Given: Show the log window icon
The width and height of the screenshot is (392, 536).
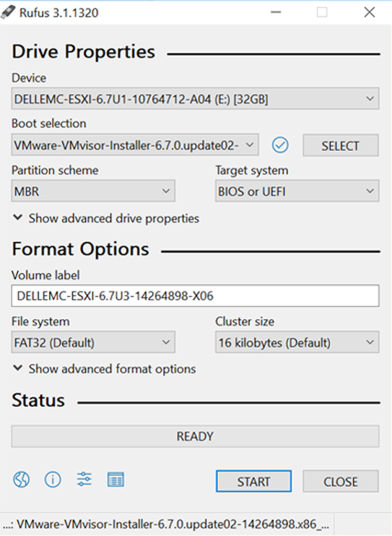Looking at the screenshot, I should tap(115, 479).
